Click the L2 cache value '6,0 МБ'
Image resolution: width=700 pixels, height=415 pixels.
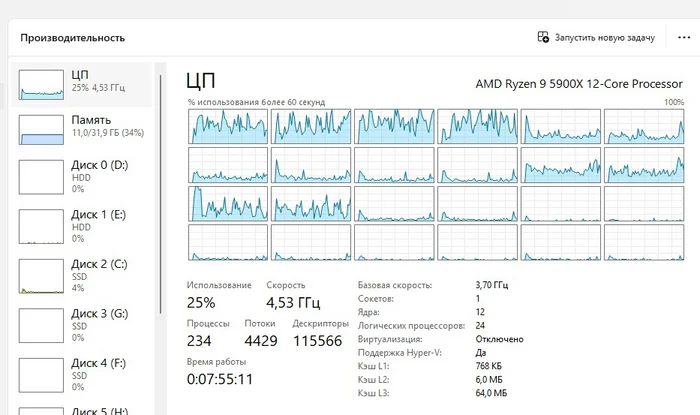click(489, 379)
